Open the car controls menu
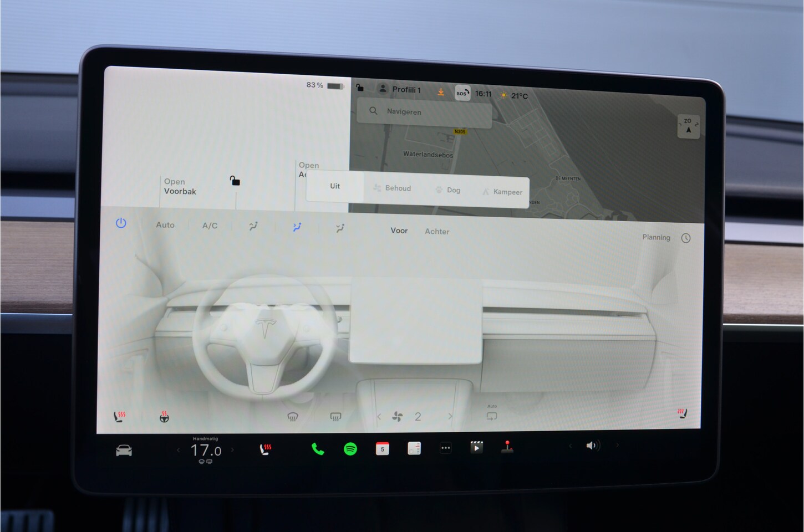The width and height of the screenshot is (804, 532). coord(124,451)
